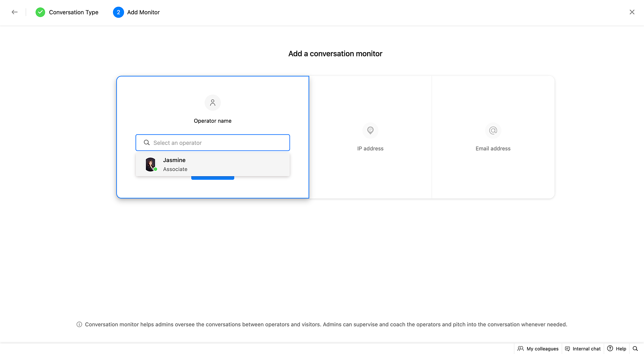Click the step 2 number badge
This screenshot has width=644, height=354.
118,12
